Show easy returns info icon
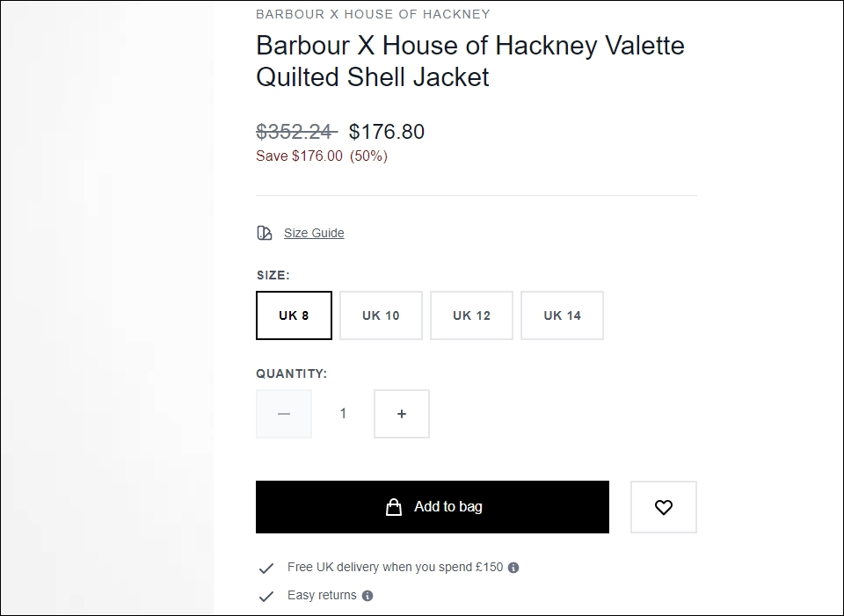 [367, 596]
